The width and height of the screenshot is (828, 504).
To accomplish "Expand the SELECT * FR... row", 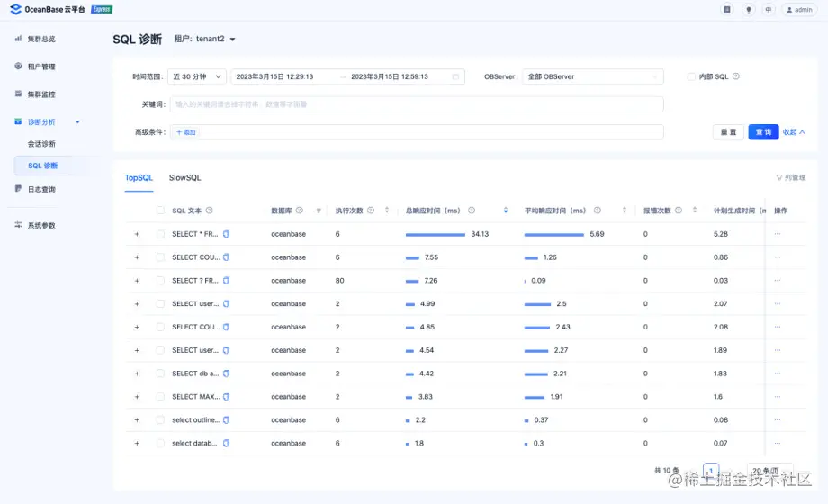I will 137,234.
